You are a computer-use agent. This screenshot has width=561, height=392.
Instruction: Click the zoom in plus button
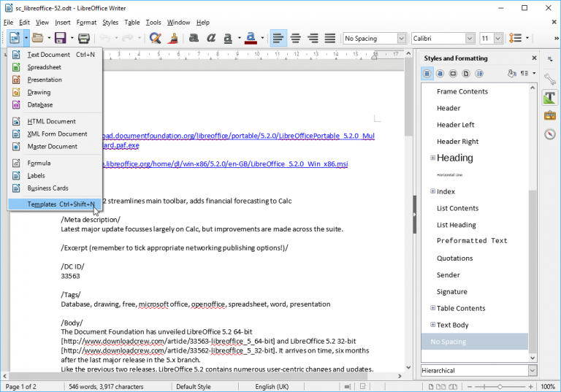point(530,387)
